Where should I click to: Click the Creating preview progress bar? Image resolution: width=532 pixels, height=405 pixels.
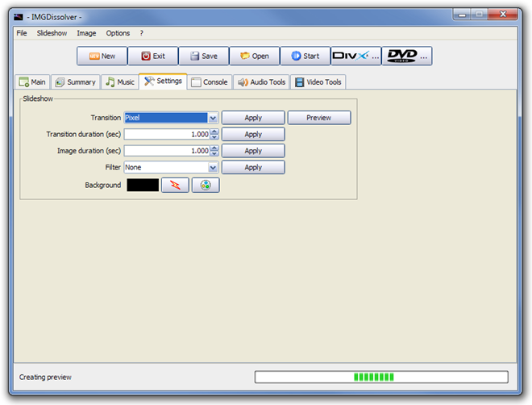click(381, 377)
